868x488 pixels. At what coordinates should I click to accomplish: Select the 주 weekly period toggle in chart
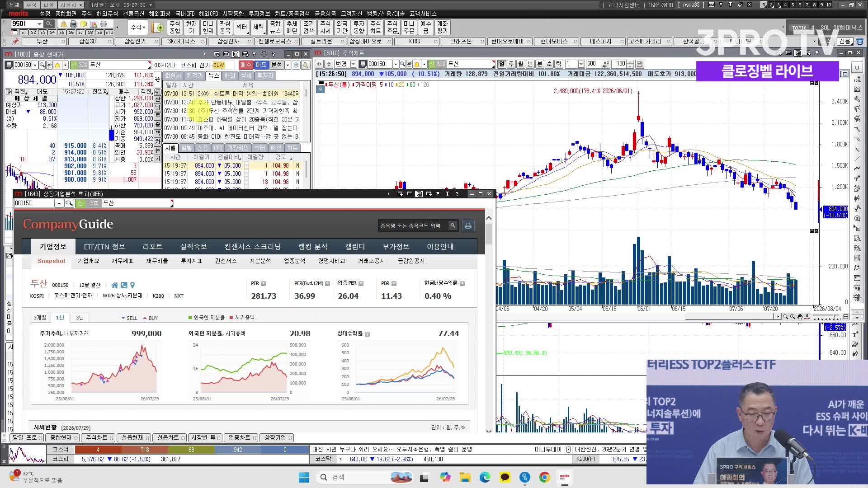point(511,64)
